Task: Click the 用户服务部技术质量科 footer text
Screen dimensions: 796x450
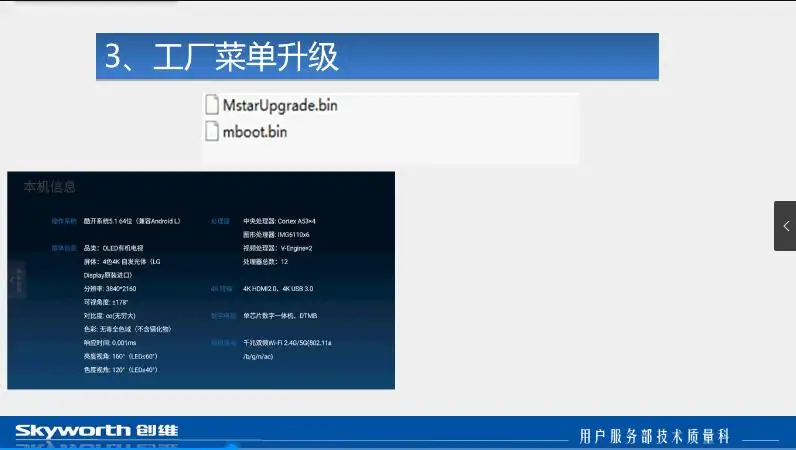Action: pyautogui.click(x=655, y=436)
